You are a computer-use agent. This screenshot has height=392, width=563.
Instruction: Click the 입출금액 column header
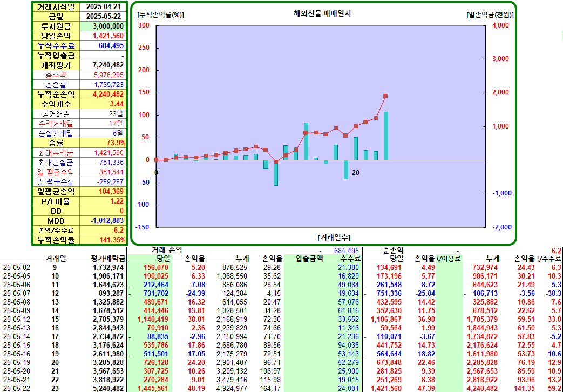[x=309, y=258]
